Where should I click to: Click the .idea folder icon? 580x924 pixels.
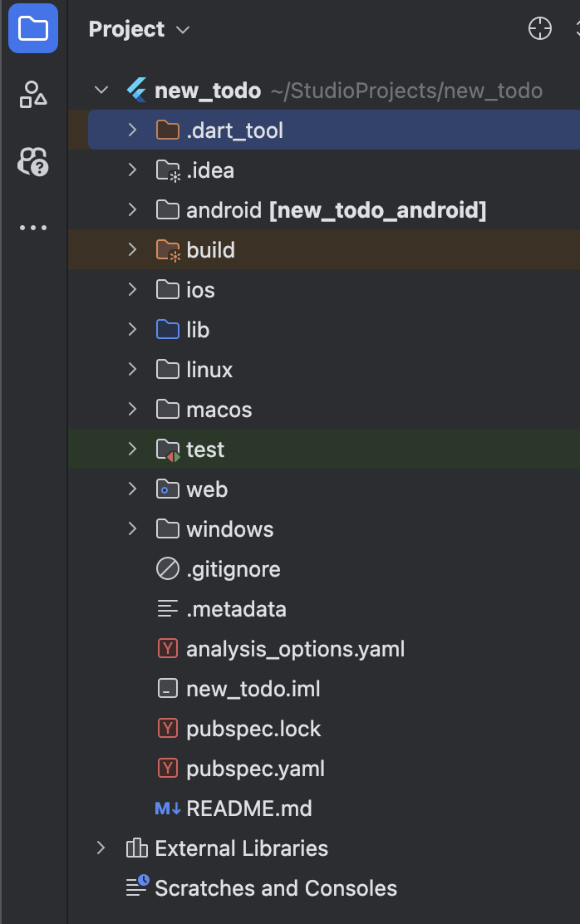pos(169,170)
